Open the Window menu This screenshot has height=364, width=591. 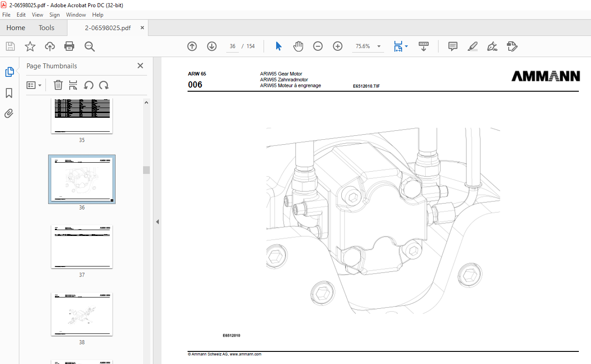coord(76,15)
